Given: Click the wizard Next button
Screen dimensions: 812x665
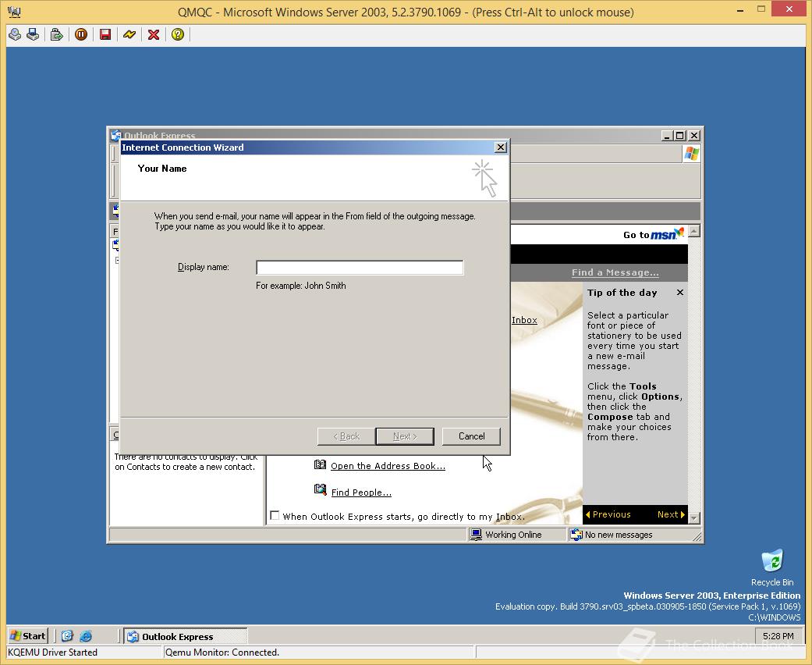Looking at the screenshot, I should coord(405,436).
